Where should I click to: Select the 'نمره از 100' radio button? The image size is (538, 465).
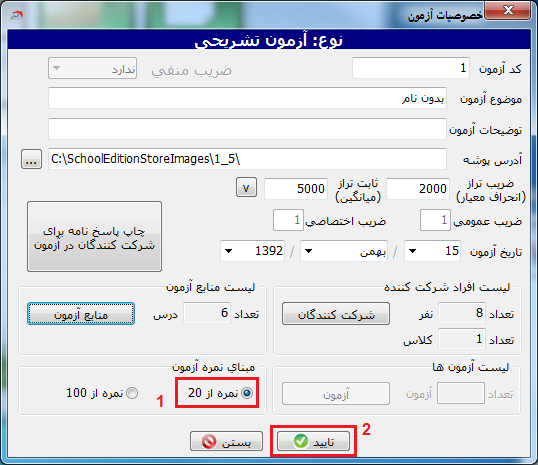pos(132,393)
